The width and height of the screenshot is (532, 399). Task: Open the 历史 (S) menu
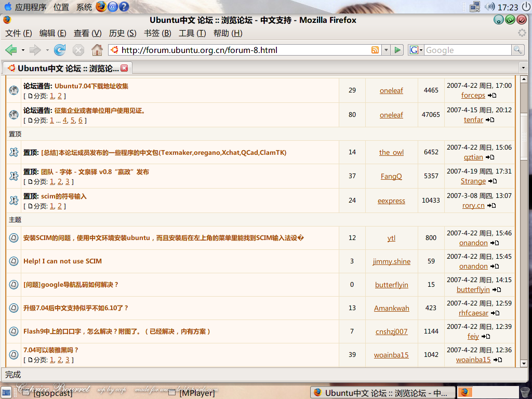[123, 33]
